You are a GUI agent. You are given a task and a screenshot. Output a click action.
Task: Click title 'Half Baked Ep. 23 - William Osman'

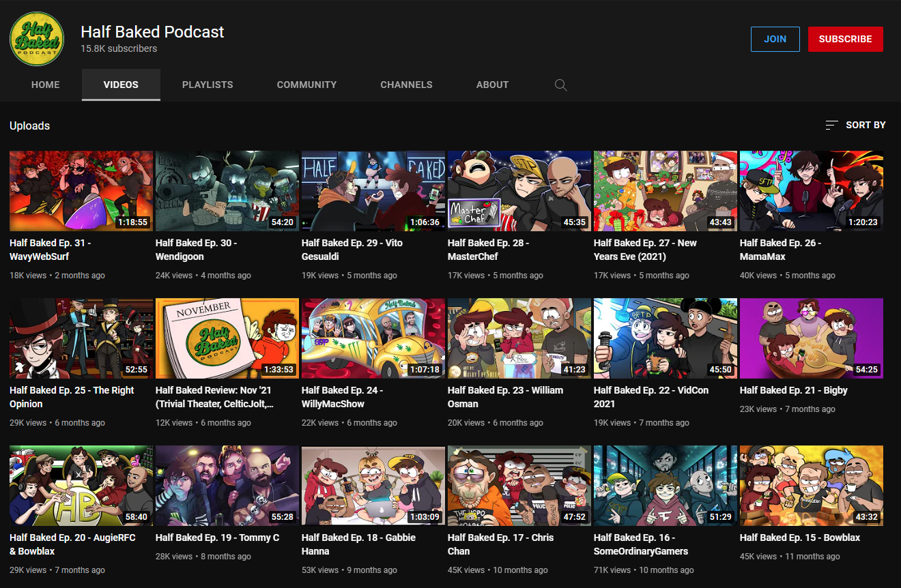click(x=506, y=397)
